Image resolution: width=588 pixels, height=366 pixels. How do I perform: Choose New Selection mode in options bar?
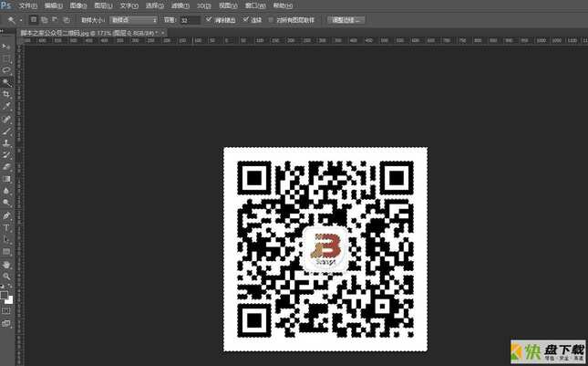[34, 19]
